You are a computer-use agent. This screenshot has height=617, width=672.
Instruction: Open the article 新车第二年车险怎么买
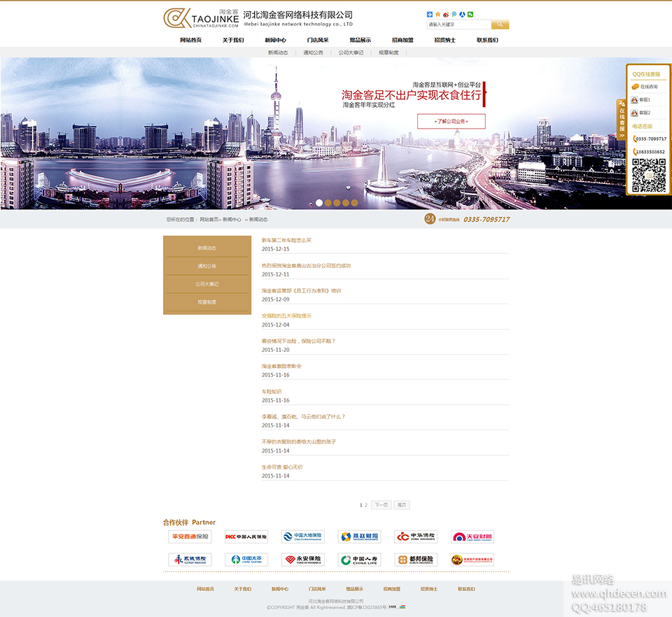pyautogui.click(x=286, y=241)
